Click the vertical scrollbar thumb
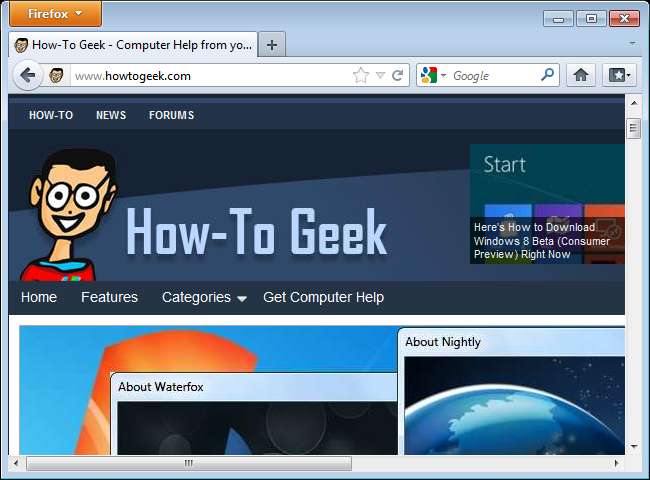This screenshot has width=650, height=480. pyautogui.click(x=633, y=128)
